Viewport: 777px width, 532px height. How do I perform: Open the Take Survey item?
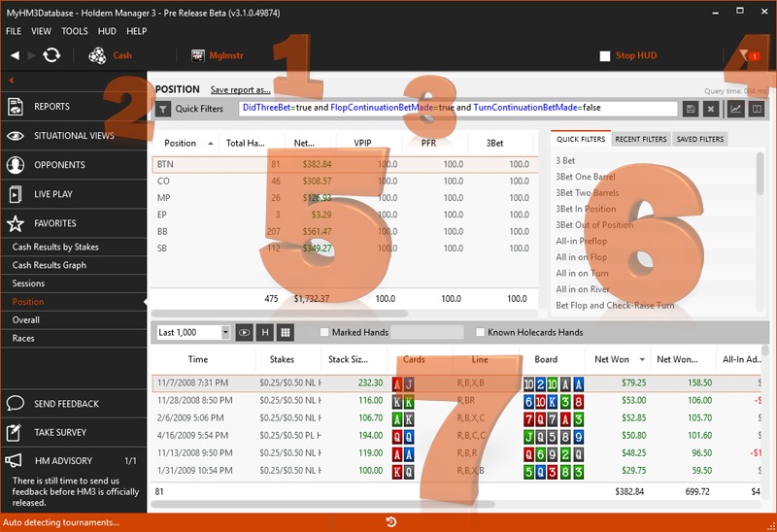point(74,432)
